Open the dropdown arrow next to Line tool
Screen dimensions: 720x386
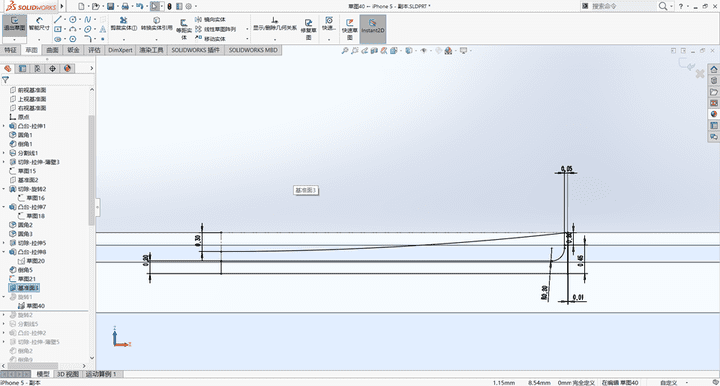[65, 19]
